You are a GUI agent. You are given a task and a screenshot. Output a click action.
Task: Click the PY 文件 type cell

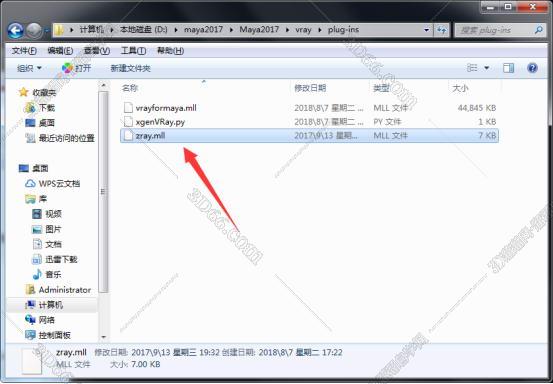point(387,122)
